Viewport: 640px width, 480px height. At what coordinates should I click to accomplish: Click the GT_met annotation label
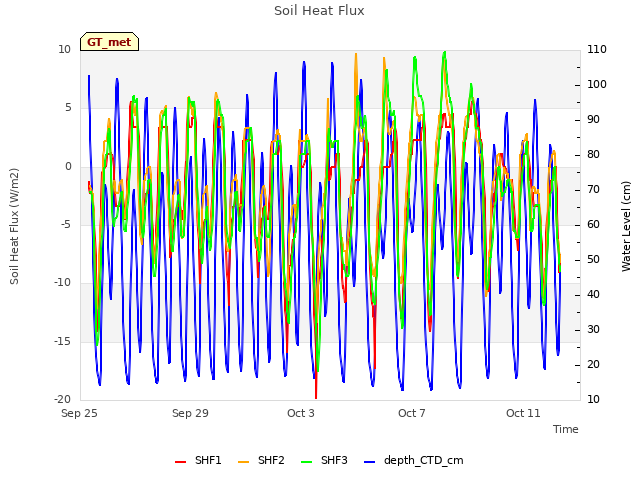(109, 42)
